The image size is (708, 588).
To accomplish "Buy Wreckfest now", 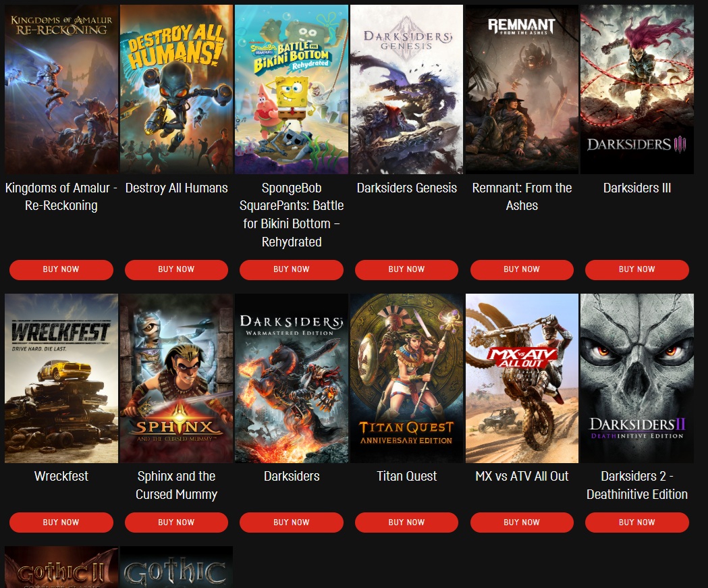I will click(61, 523).
